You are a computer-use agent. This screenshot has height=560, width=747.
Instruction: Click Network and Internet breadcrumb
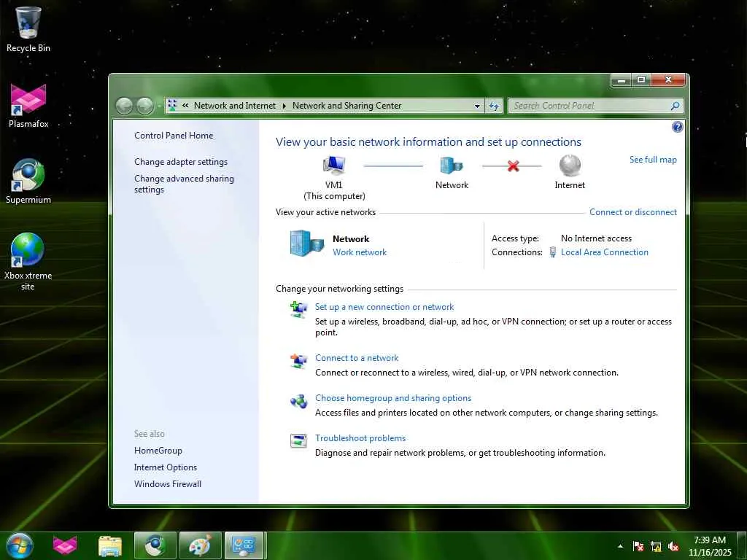tap(235, 106)
